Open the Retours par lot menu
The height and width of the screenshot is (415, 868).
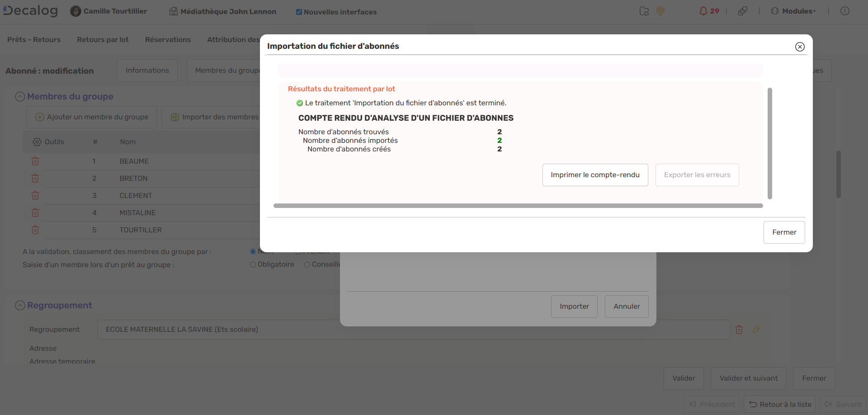click(103, 40)
